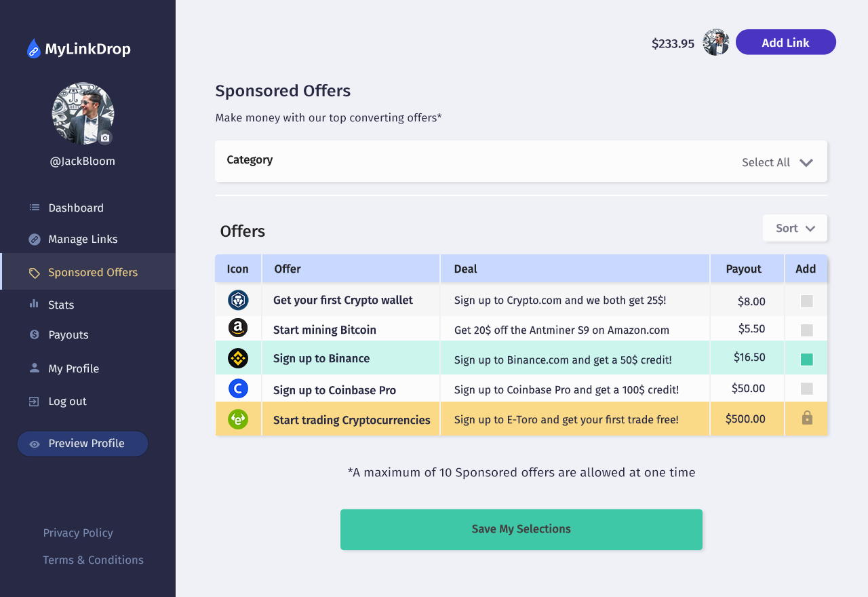Image resolution: width=868 pixels, height=597 pixels.
Task: Click the $233.95 balance amount
Action: pyautogui.click(x=673, y=43)
